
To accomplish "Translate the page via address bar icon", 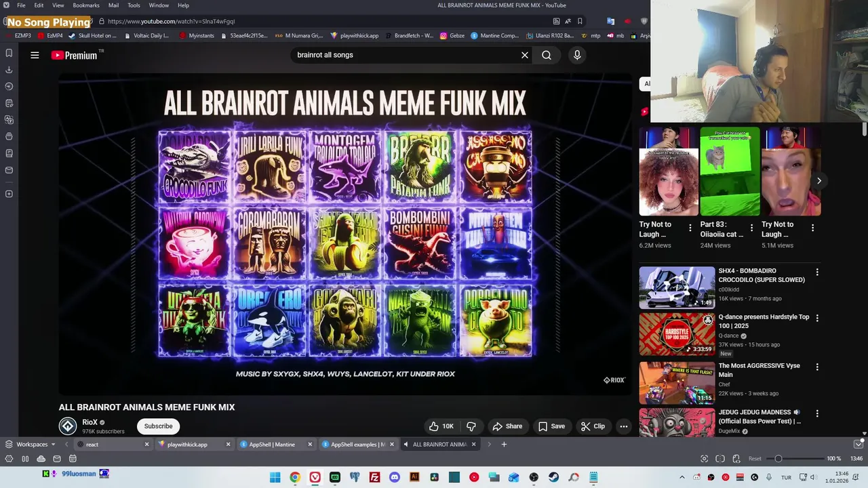I will coord(568,21).
